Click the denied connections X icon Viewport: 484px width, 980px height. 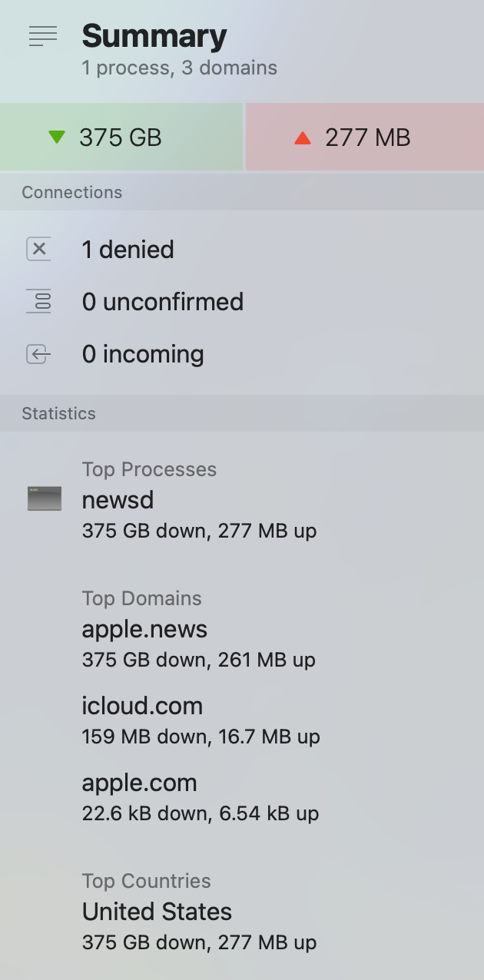click(39, 249)
